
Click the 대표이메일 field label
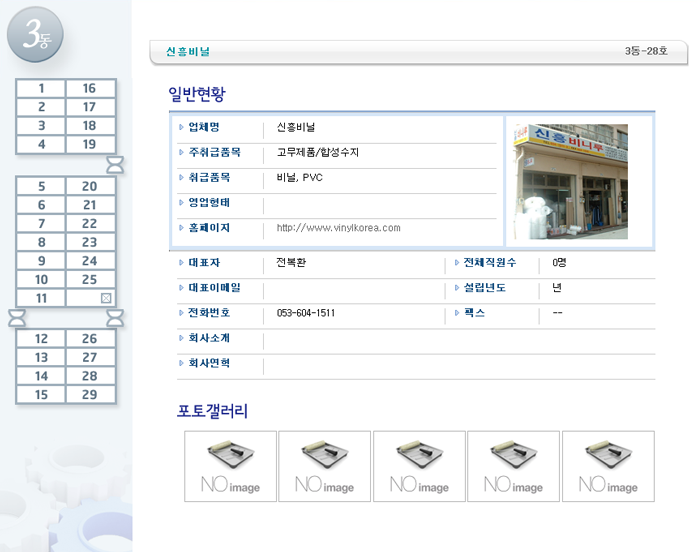214,288
